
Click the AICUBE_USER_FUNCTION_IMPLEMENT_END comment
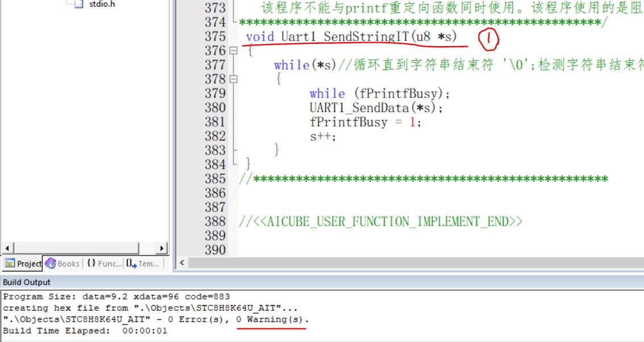click(380, 221)
